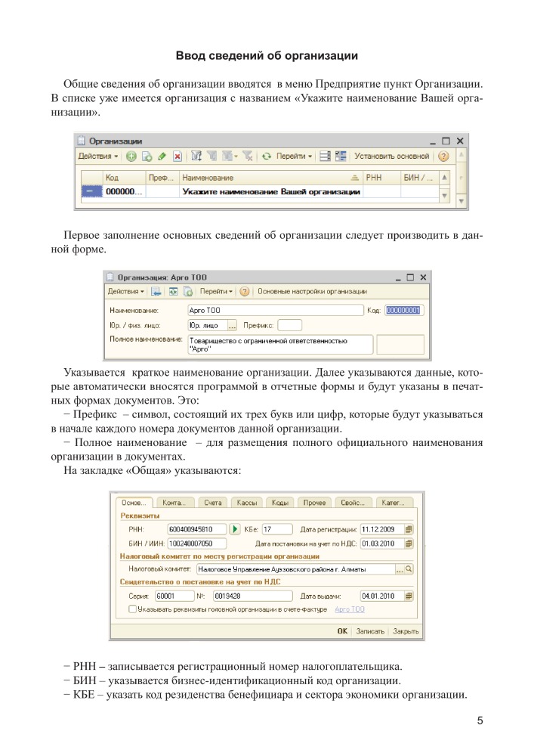Click the reread icon in Арго ТОО toolbar

point(174,292)
